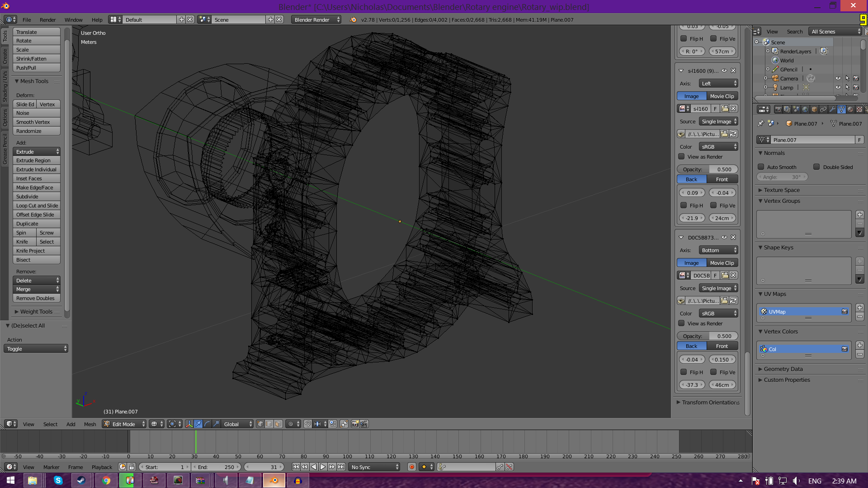Image resolution: width=868 pixels, height=488 pixels.
Task: Click the Constraints chain-link properties tab
Action: (823, 109)
